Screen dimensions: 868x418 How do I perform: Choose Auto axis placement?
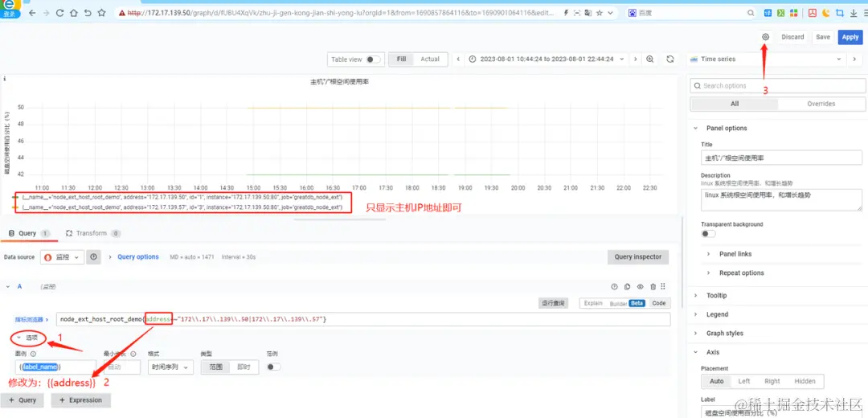coord(716,381)
